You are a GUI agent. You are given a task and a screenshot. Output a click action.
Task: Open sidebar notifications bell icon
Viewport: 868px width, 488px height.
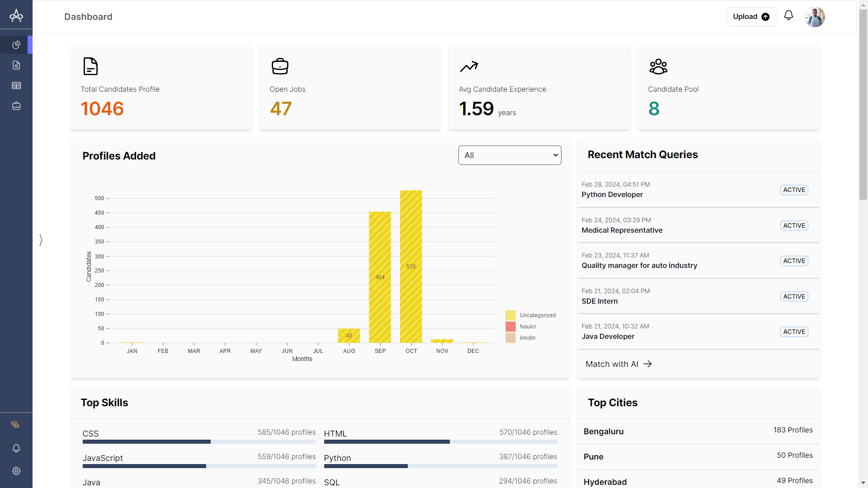point(16,448)
